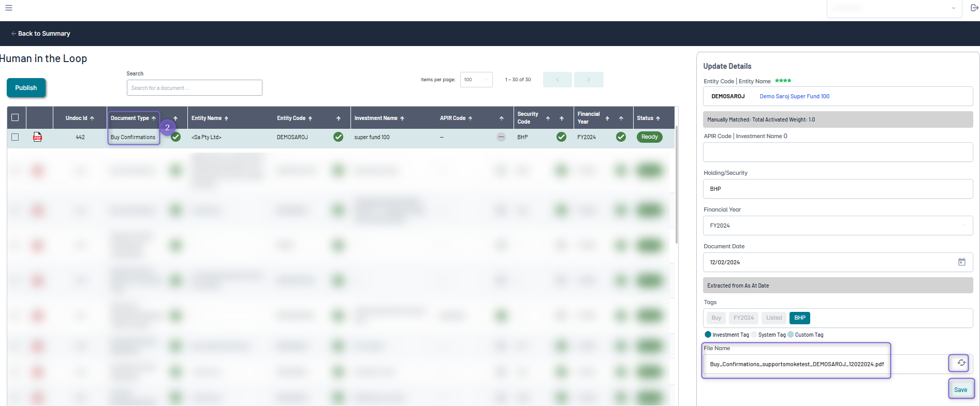Open the hamburger navigation menu
The height and width of the screenshot is (406, 980).
pos(8,8)
